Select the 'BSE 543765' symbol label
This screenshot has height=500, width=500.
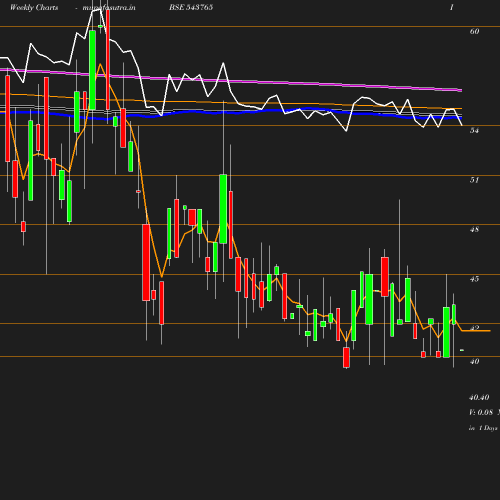[191, 7]
